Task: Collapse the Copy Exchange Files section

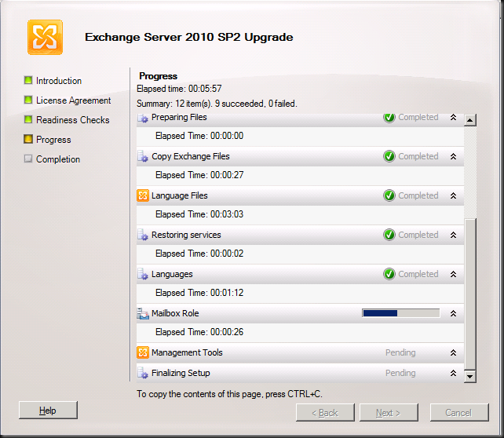Action: [453, 156]
